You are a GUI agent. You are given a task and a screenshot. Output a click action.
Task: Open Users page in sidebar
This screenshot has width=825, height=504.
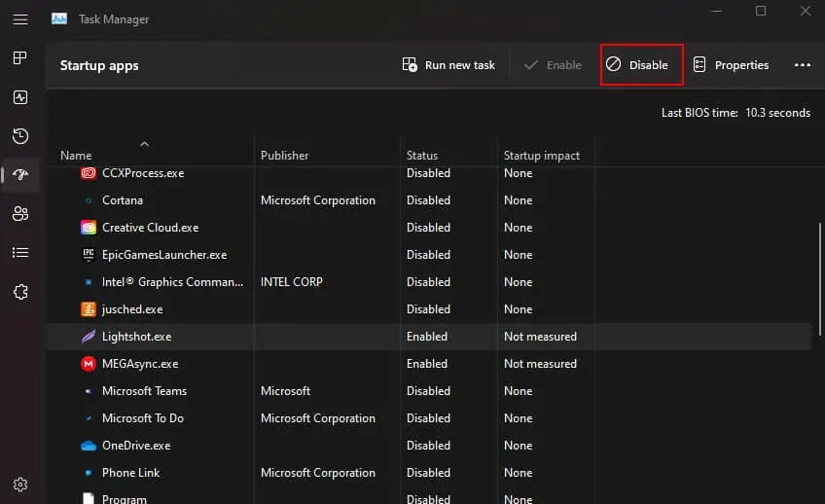pos(20,214)
